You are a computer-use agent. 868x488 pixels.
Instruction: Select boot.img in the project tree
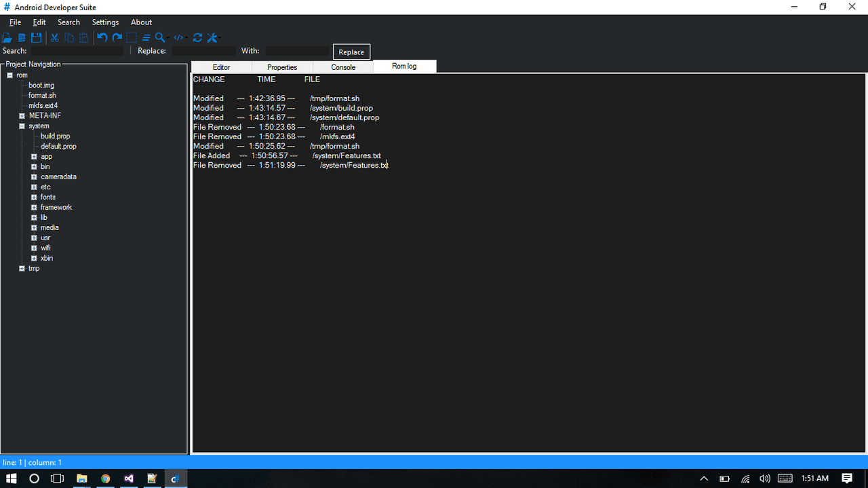(41, 86)
